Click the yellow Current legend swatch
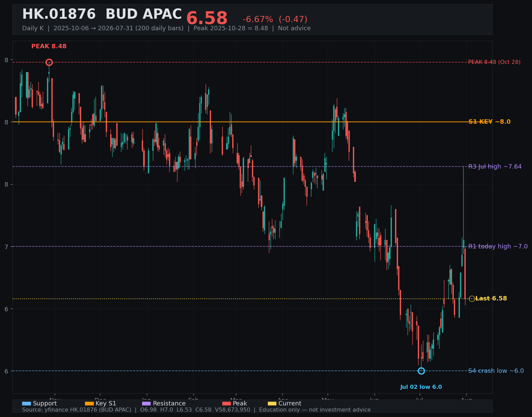The height and width of the screenshot is (417, 532). click(x=272, y=403)
